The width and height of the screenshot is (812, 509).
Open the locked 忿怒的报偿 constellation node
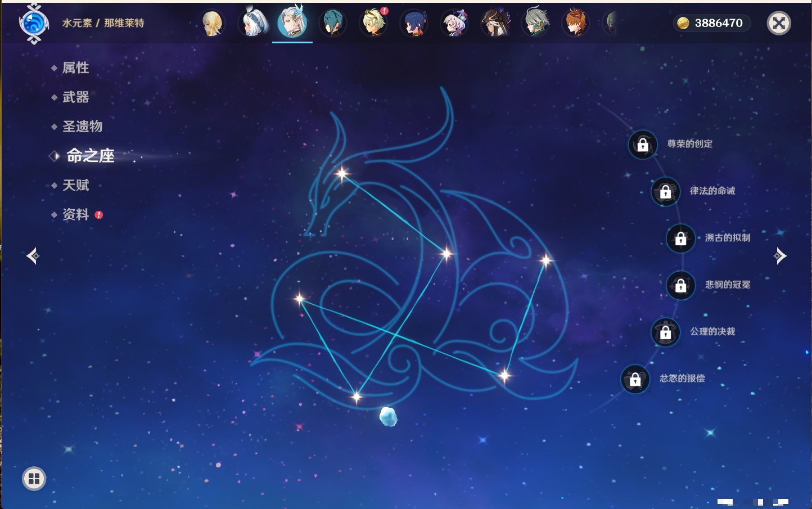coord(635,379)
